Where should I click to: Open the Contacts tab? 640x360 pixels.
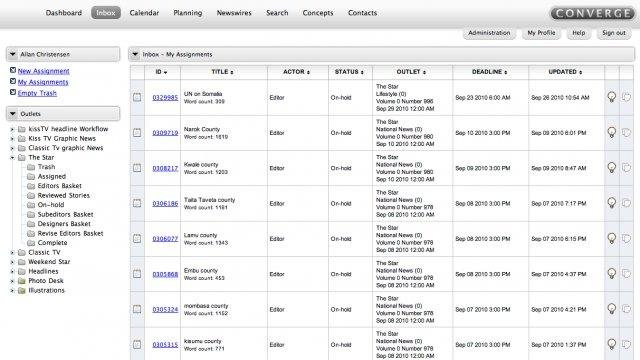(362, 13)
